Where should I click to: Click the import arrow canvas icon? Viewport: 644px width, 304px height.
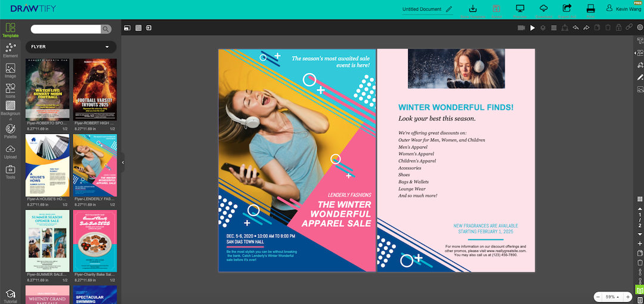coord(148,28)
